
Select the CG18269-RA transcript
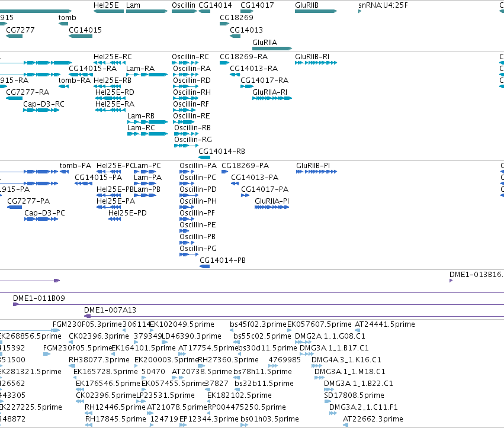click(224, 63)
